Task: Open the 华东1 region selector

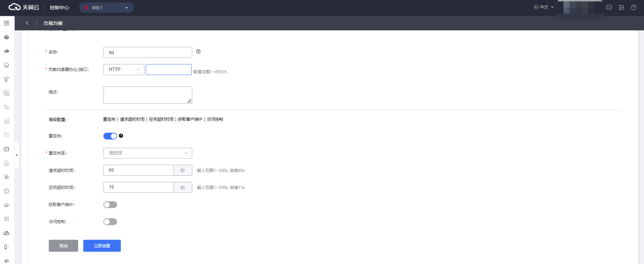Action: [107, 8]
